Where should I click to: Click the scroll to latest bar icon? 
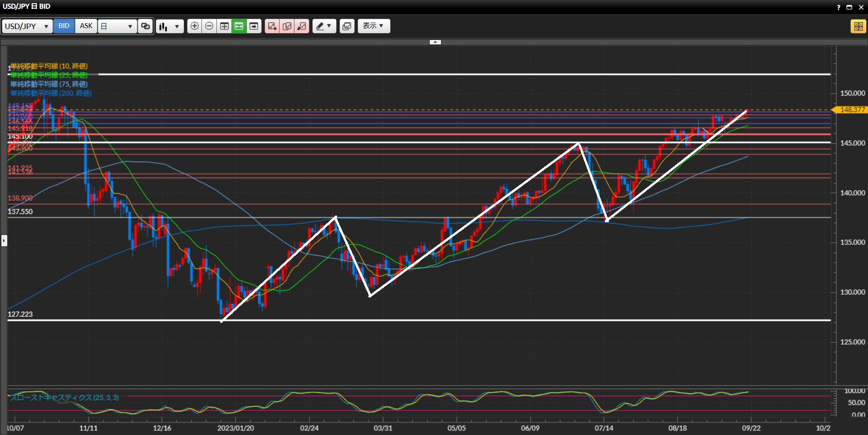coord(254,26)
